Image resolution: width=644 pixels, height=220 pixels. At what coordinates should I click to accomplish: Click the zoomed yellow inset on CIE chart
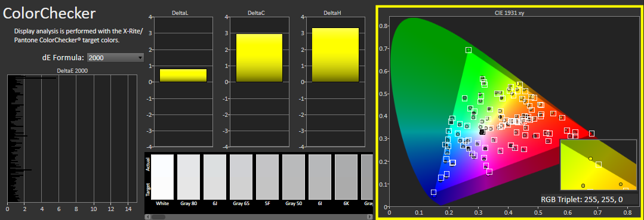point(598,165)
